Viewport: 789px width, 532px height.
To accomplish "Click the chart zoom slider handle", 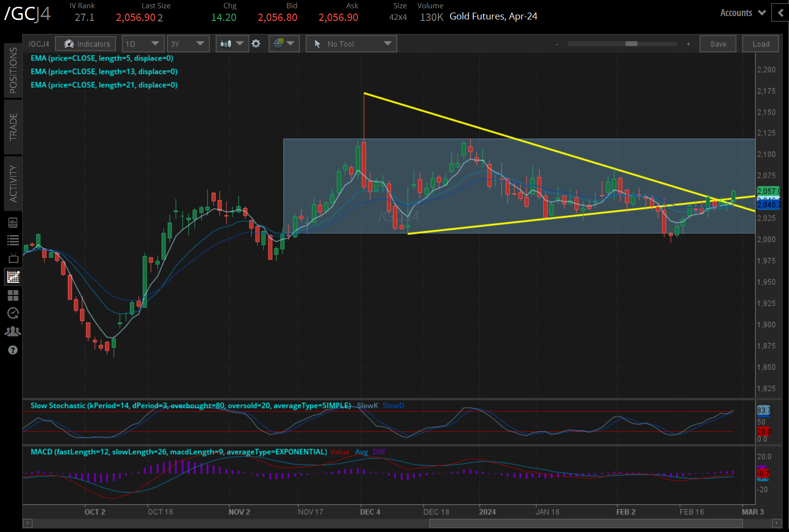I will [632, 44].
